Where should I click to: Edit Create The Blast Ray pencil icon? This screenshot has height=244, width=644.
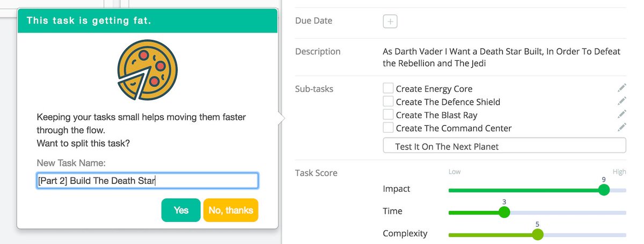622,114
